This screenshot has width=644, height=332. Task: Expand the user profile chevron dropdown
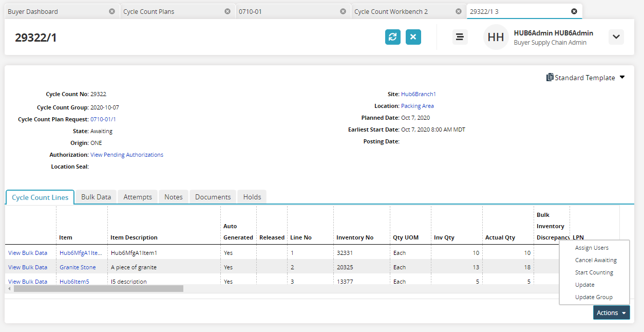point(616,37)
